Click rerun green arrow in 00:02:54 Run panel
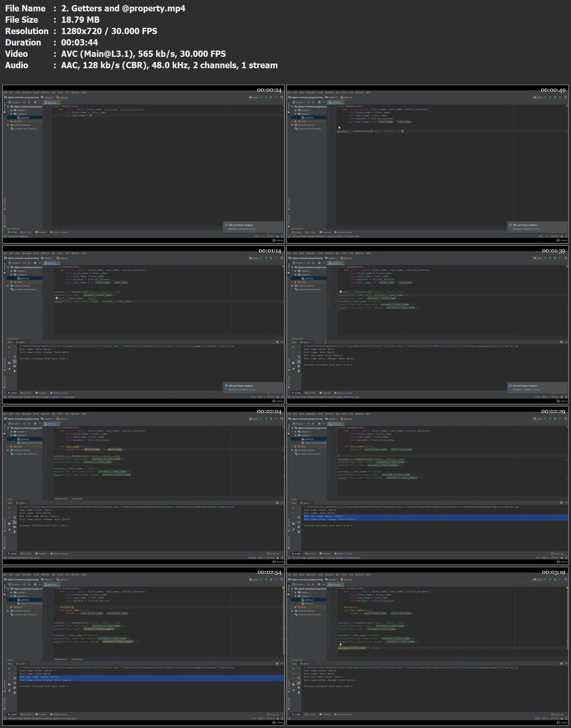Image resolution: width=571 pixels, height=728 pixels. coord(9,668)
